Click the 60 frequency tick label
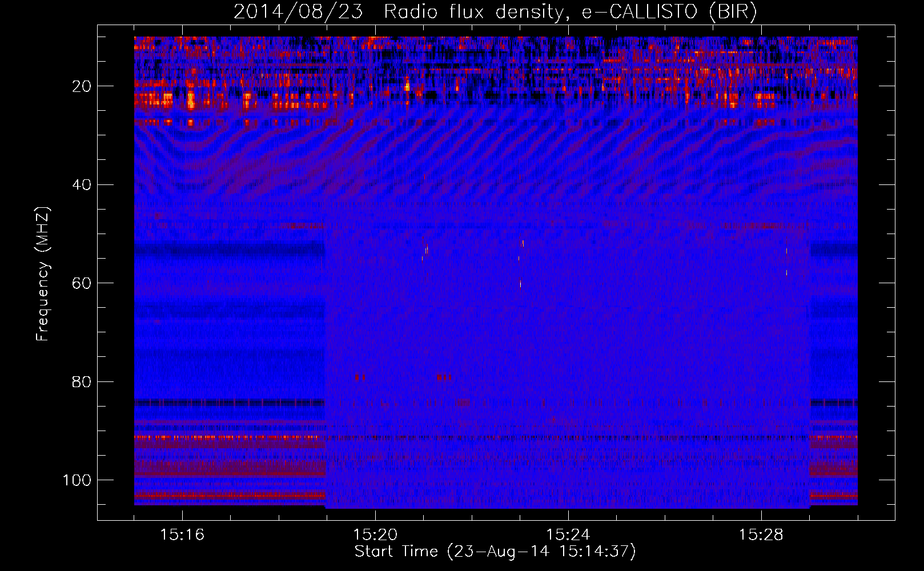924x571 pixels. [82, 283]
